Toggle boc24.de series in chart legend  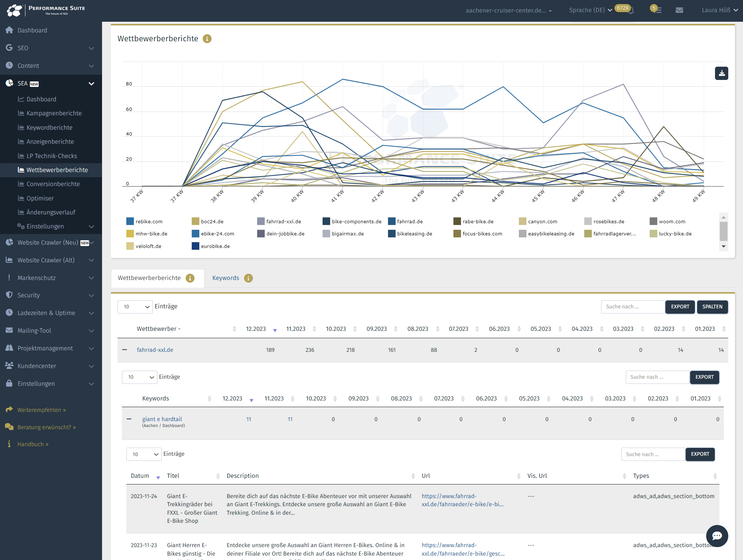[x=208, y=221]
